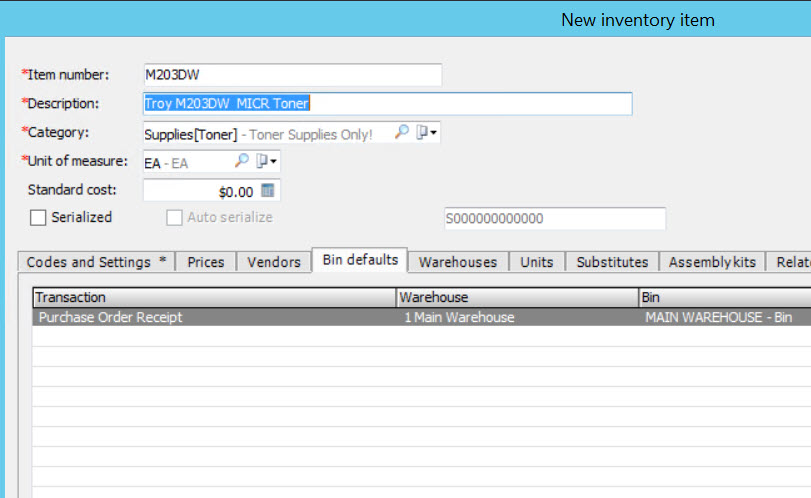Click the Description input field
Screen dimensions: 811x498
point(387,103)
